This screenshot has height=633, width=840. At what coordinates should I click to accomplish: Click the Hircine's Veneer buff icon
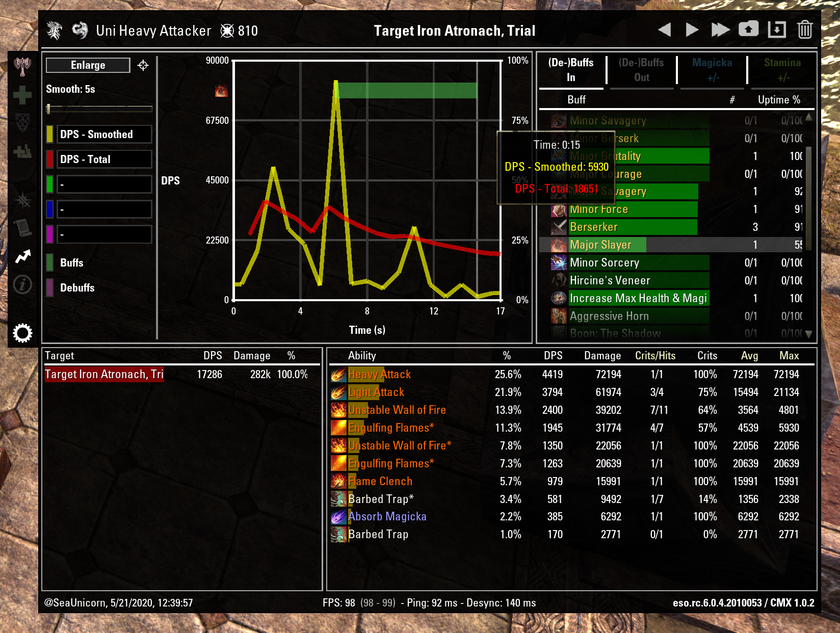coord(559,280)
